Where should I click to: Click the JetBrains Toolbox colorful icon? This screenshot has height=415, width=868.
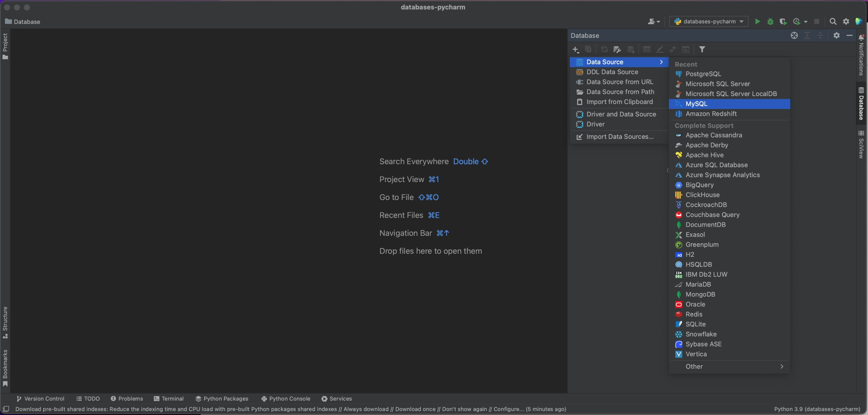point(859,22)
